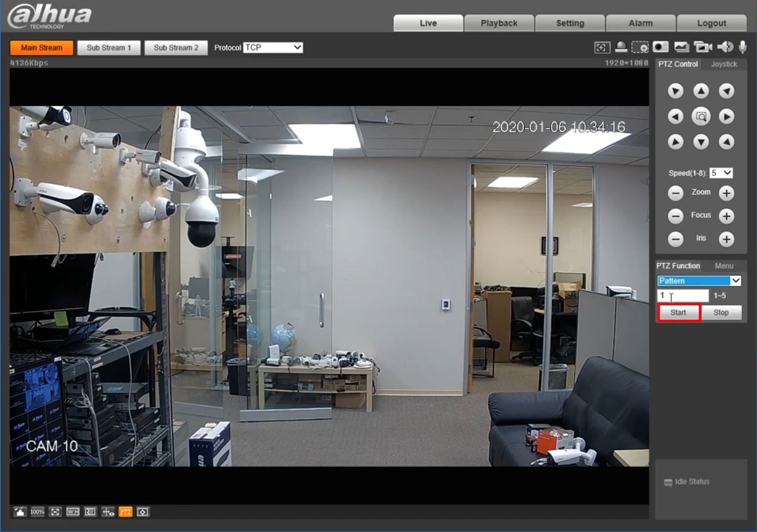Click the triple snapshot stacked-pictures icon
This screenshot has height=532, width=757.
click(x=681, y=47)
